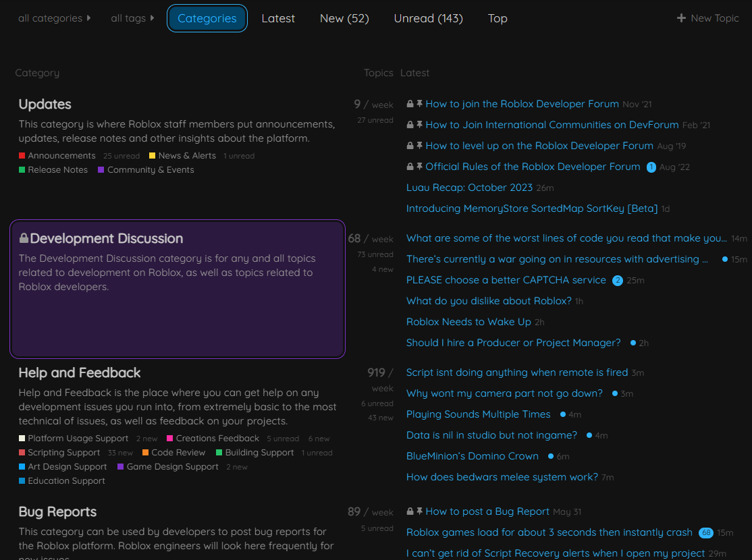752x560 pixels.
Task: Click the blue '1' badge on Official Rules topic
Action: pyautogui.click(x=651, y=167)
